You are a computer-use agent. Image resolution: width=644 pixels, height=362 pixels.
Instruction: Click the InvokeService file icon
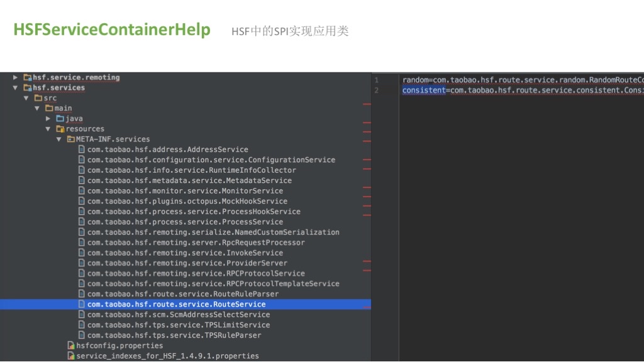pyautogui.click(x=81, y=253)
